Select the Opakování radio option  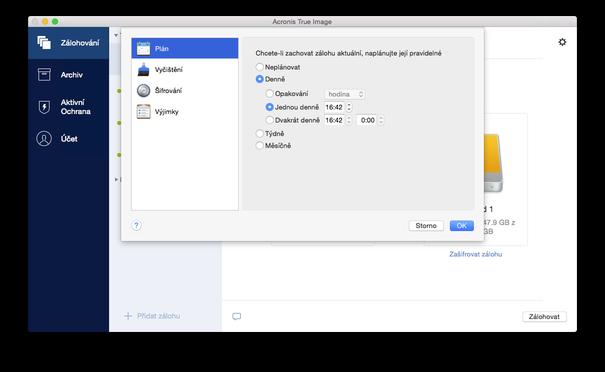click(x=270, y=93)
